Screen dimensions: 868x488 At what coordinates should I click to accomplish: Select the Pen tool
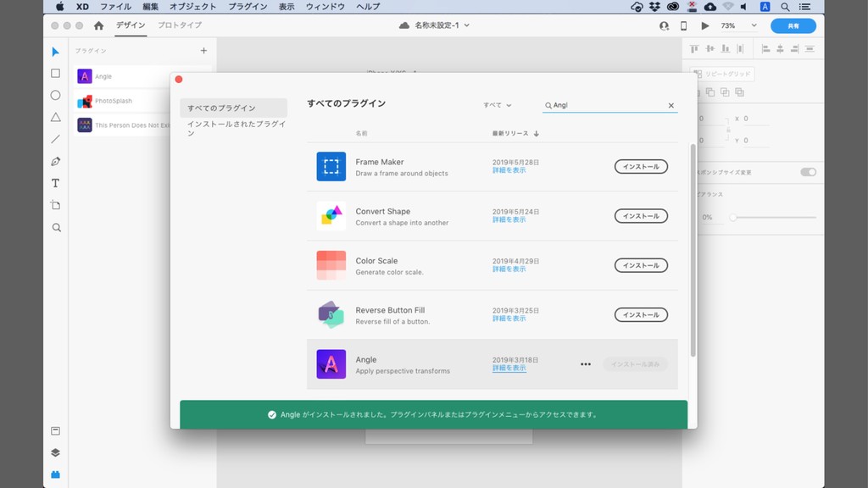[55, 162]
